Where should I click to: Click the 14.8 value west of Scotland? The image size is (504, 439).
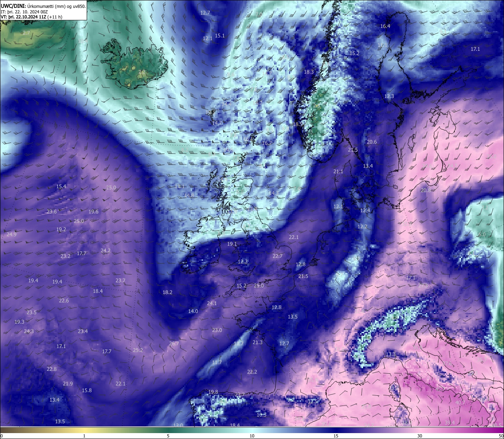[x=189, y=195]
